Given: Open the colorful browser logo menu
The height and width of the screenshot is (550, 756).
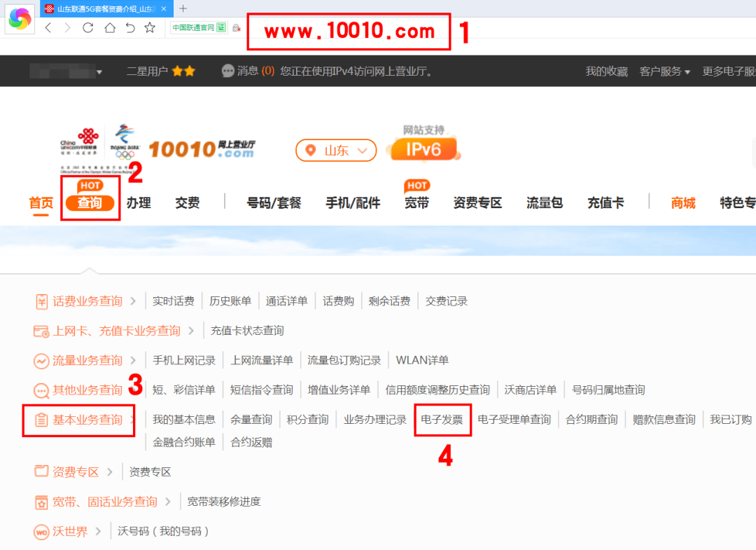Looking at the screenshot, I should point(20,19).
